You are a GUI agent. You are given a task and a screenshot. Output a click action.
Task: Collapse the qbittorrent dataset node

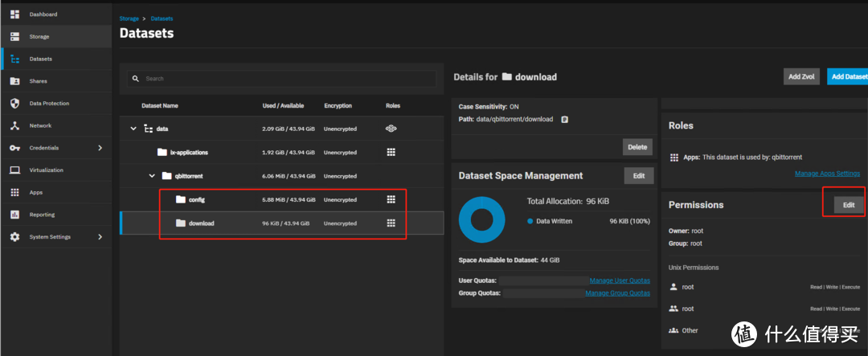pyautogui.click(x=151, y=175)
